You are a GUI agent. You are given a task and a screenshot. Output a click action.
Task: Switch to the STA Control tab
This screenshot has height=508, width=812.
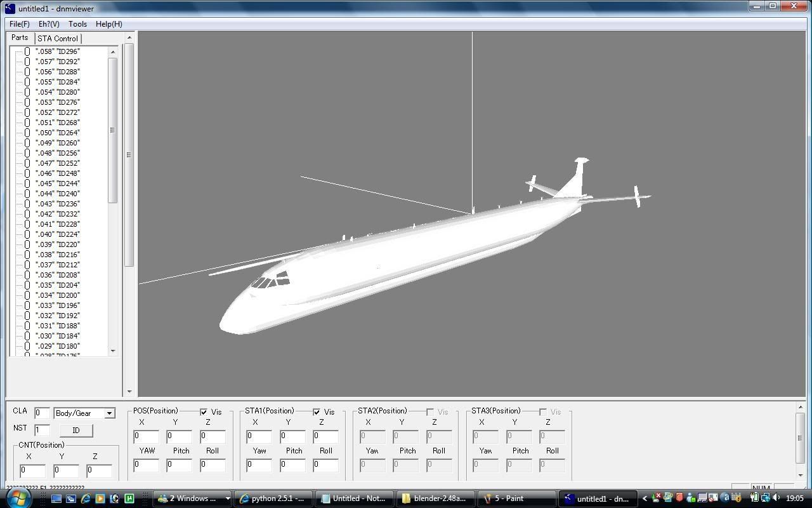pyautogui.click(x=58, y=38)
